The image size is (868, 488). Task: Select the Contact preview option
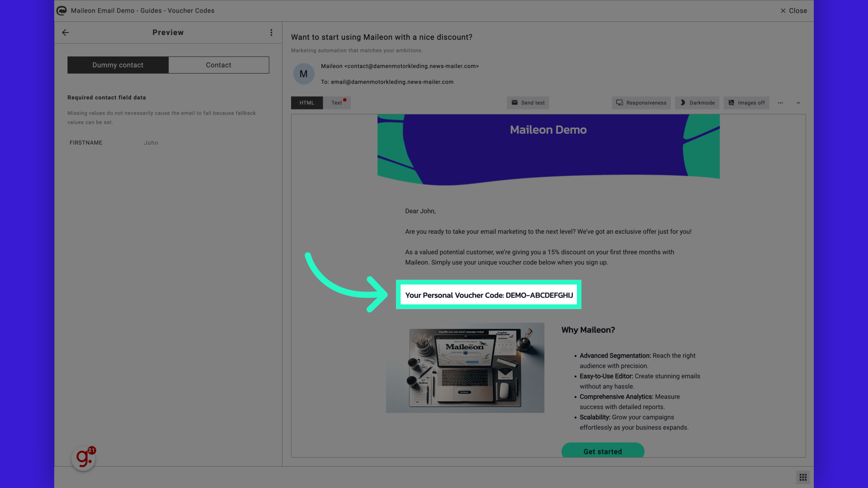219,64
